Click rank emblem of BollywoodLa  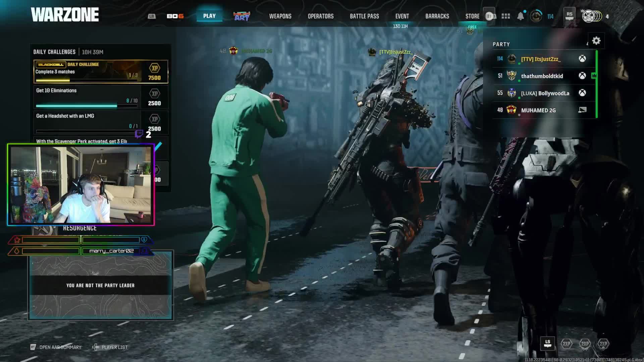(x=512, y=93)
